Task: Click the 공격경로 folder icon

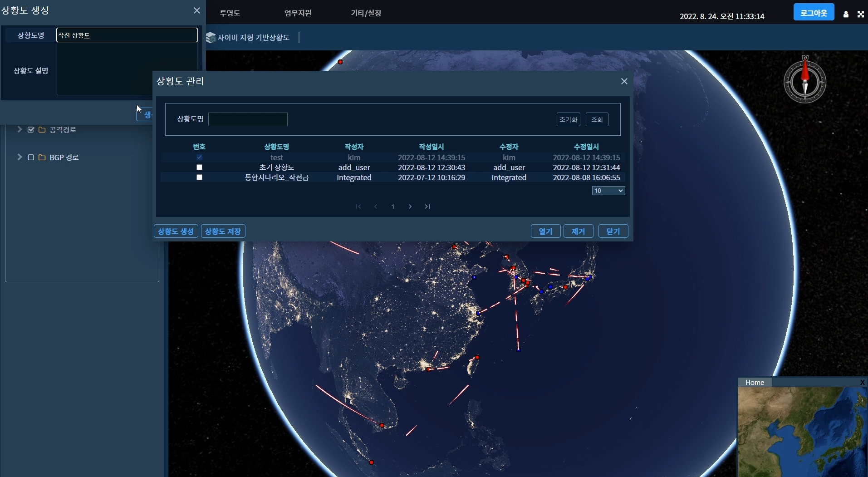Action: pyautogui.click(x=42, y=130)
